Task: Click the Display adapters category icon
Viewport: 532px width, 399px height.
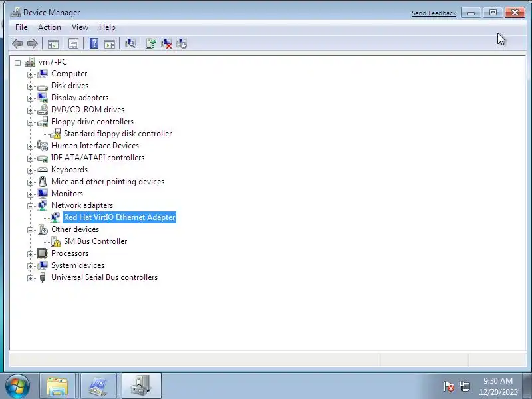Action: coord(43,98)
